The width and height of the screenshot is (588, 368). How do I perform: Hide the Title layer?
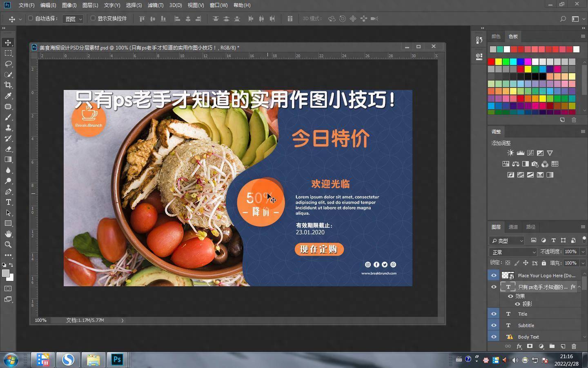click(x=494, y=314)
